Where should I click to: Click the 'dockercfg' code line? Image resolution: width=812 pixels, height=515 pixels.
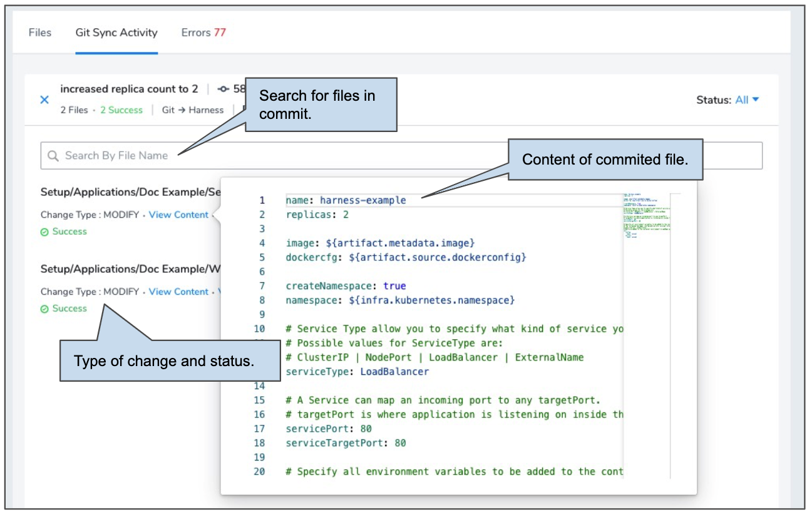[406, 257]
